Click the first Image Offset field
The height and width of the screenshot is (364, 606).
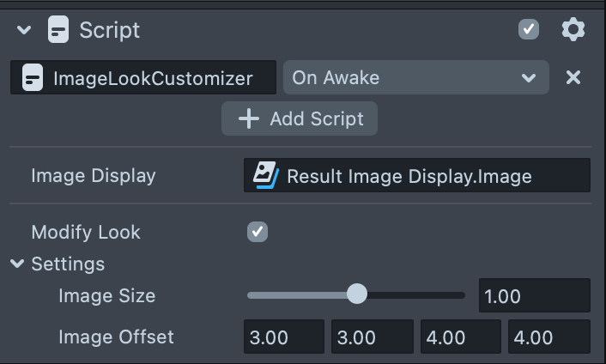pos(283,337)
